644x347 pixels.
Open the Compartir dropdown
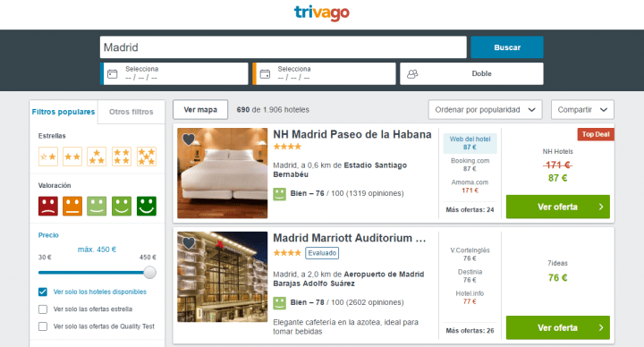coord(582,110)
